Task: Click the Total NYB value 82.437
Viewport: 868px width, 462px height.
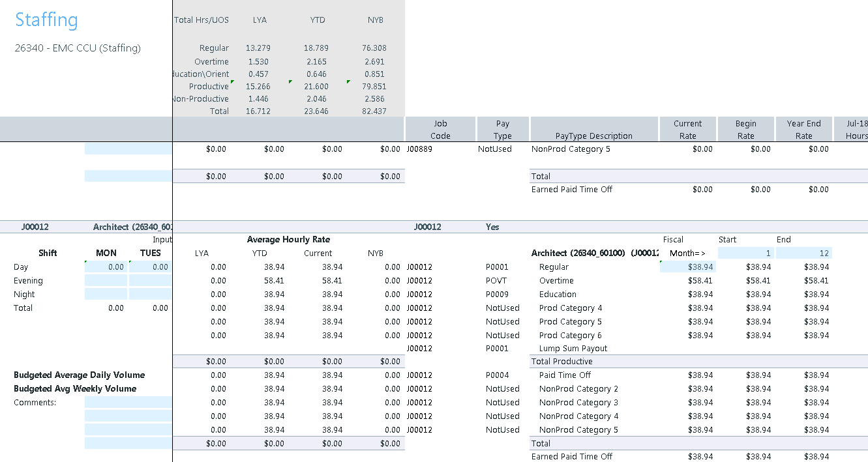Action: [x=374, y=111]
